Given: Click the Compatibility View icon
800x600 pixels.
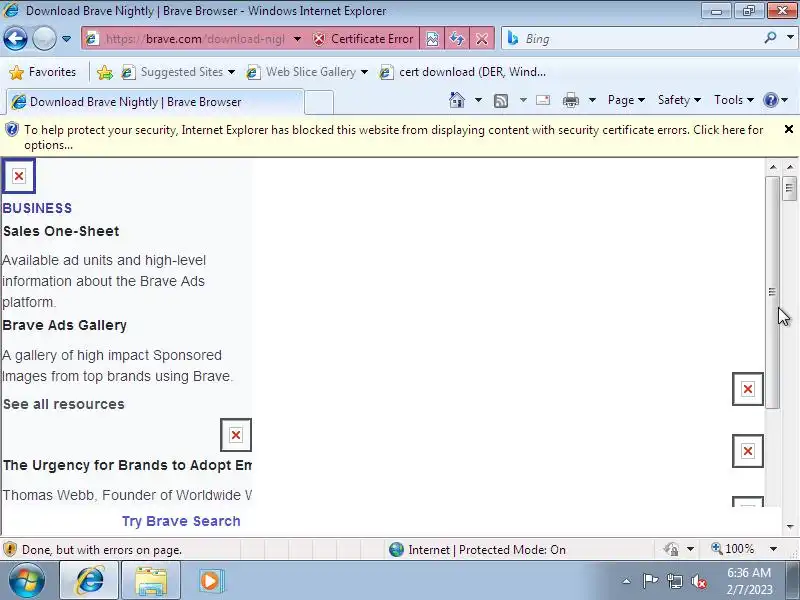Looking at the screenshot, I should (432, 39).
